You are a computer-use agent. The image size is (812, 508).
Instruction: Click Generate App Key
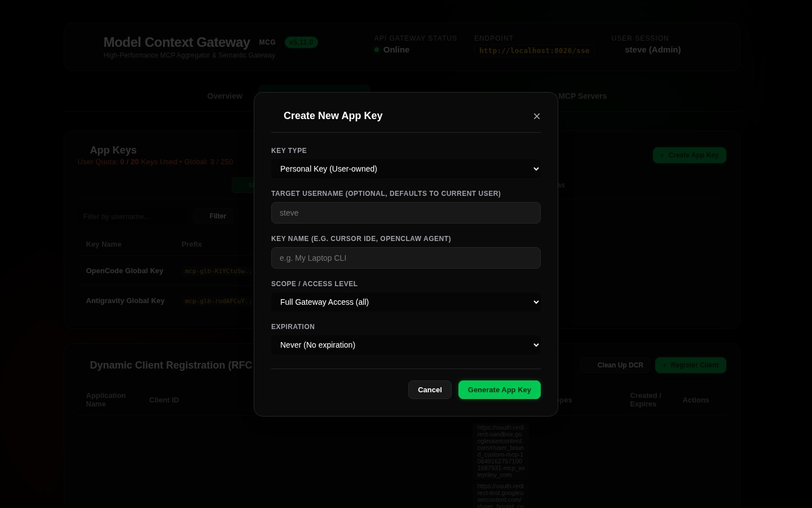pos(500,390)
